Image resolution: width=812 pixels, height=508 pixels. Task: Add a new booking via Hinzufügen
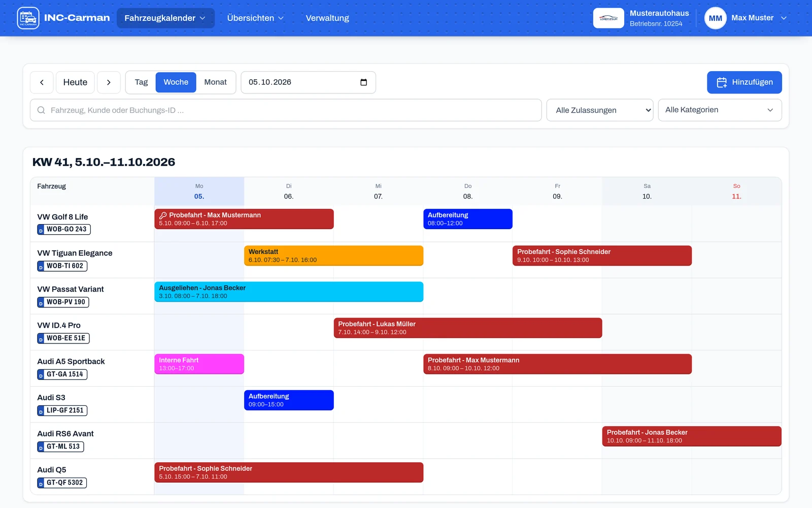[744, 82]
